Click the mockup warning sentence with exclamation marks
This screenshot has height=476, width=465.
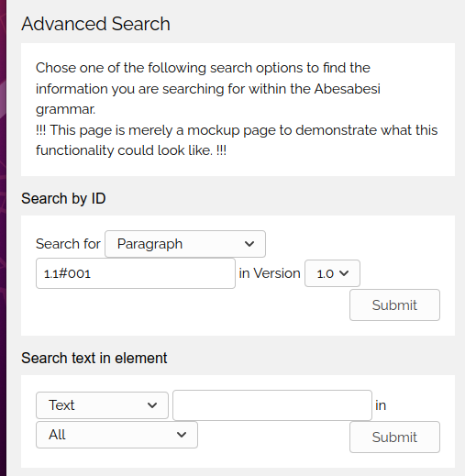[237, 140]
